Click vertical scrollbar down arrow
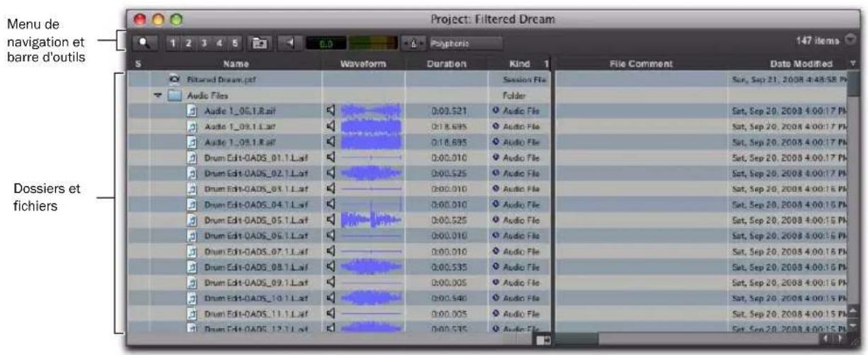The width and height of the screenshot is (868, 355). pos(854,326)
